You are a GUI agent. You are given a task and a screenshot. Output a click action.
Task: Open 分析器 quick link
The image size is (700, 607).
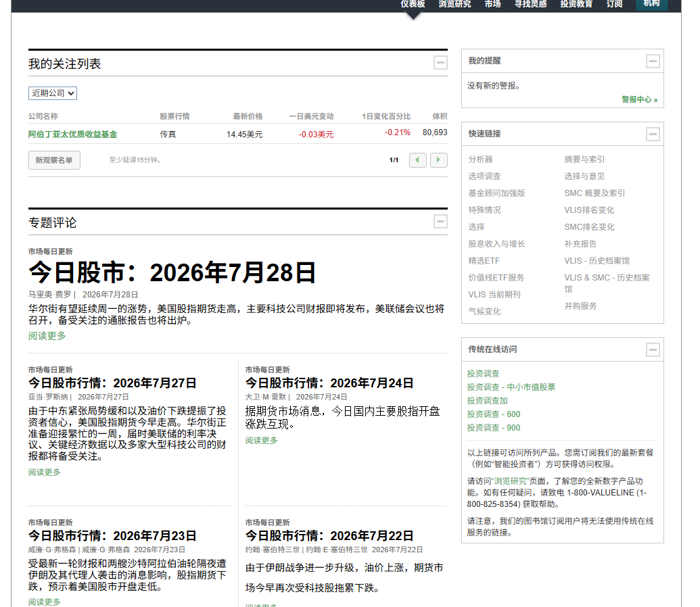[x=480, y=160]
